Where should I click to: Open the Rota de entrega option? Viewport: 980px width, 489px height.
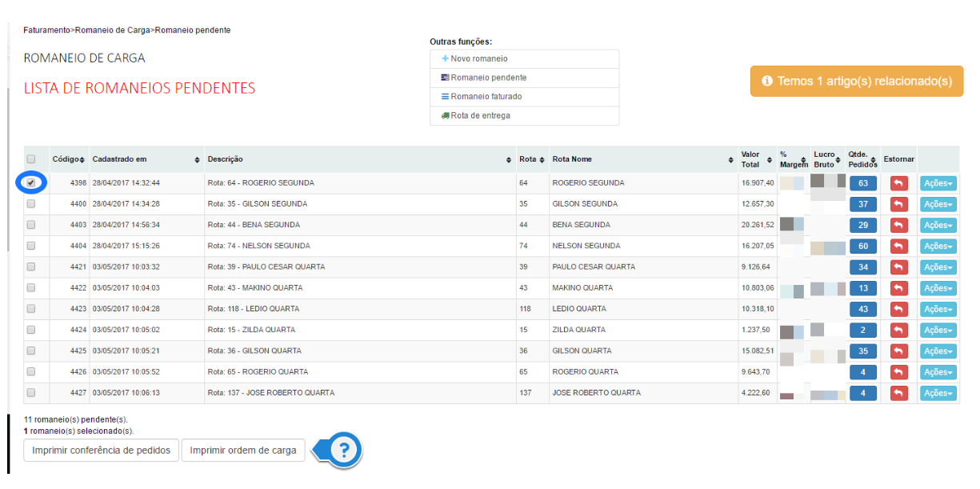480,116
